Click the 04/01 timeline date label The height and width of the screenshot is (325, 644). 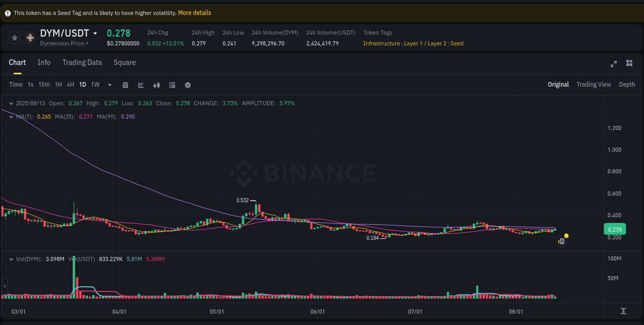pyautogui.click(x=118, y=312)
